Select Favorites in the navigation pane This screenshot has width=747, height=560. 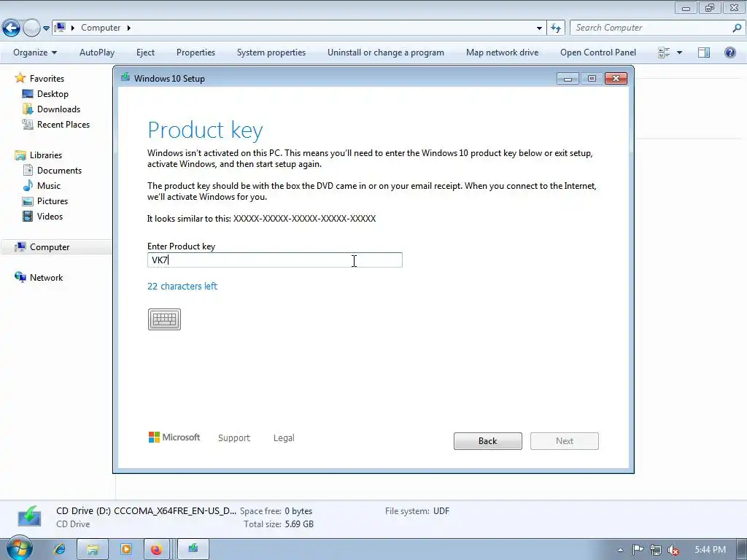click(x=47, y=79)
